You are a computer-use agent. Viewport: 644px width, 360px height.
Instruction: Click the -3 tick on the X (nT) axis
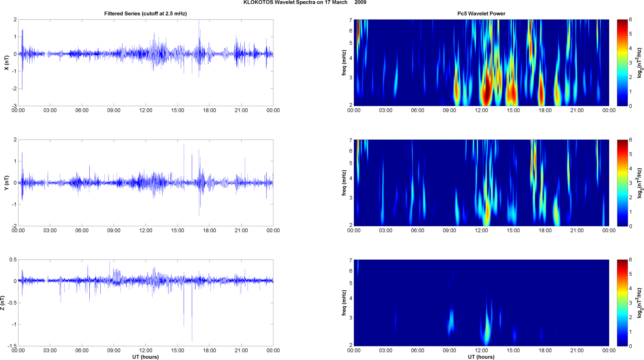14,106
